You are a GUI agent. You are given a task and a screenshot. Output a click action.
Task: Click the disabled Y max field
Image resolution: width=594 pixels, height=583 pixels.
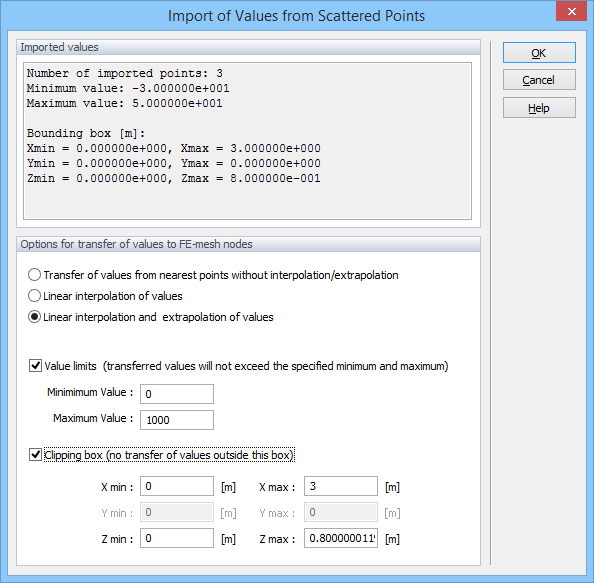click(341, 512)
